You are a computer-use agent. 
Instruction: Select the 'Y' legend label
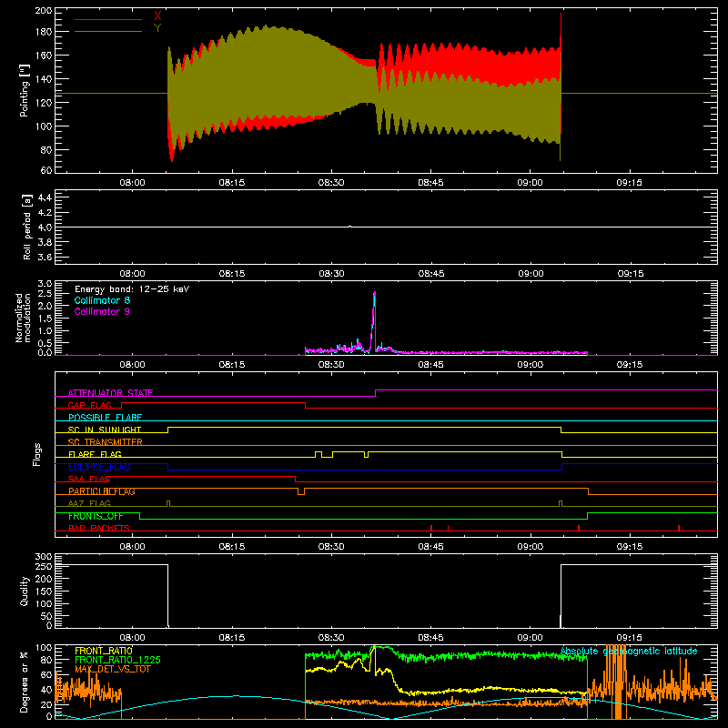tap(157, 27)
